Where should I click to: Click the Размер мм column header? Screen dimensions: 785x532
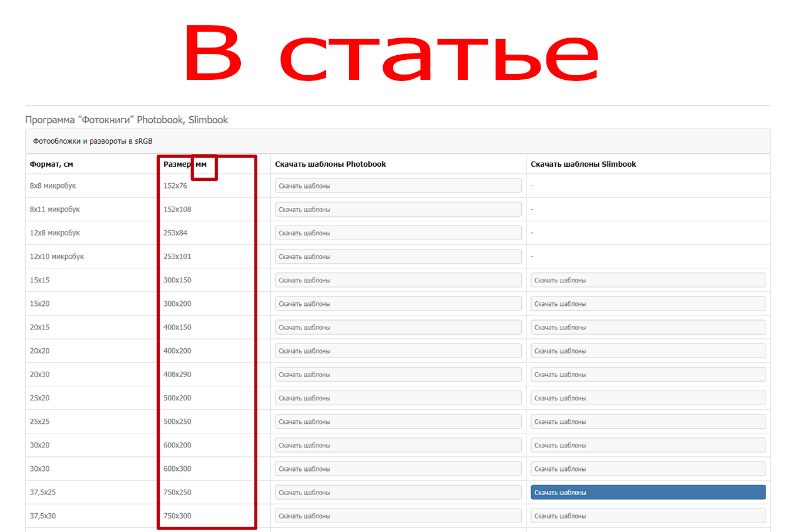point(185,164)
